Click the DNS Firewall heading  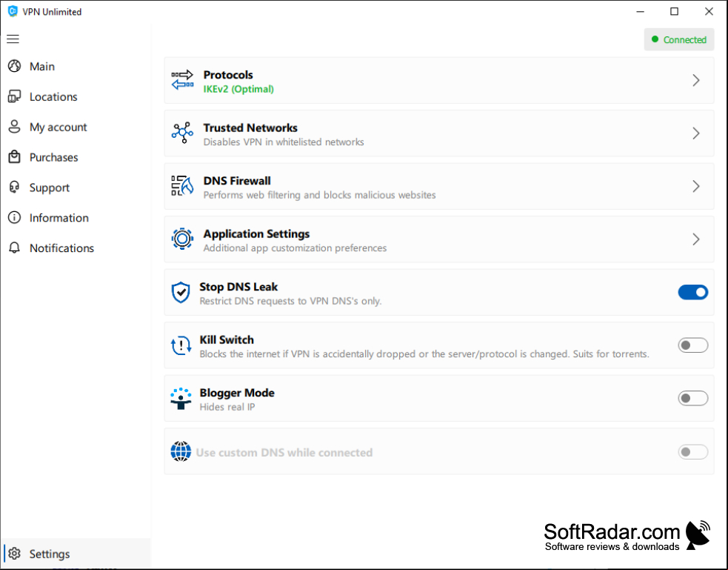click(x=237, y=181)
